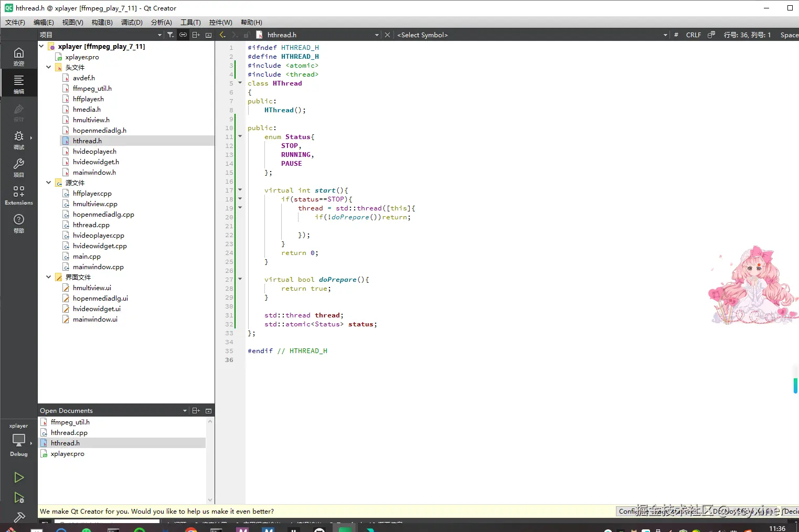Open the Extensions mode in sidebar
This screenshot has width=799, height=532.
pyautogui.click(x=19, y=195)
